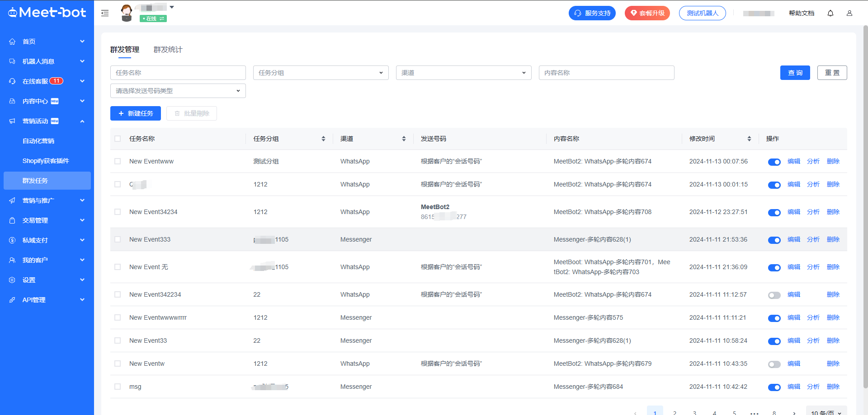Open the task group dropdown filter

(321, 73)
